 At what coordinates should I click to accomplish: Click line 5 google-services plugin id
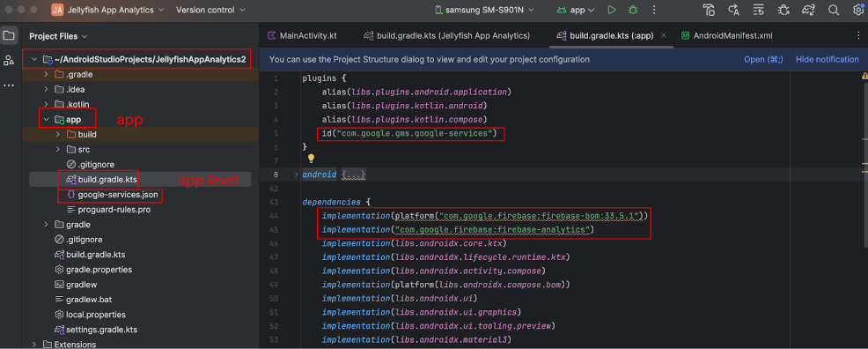[x=409, y=133]
